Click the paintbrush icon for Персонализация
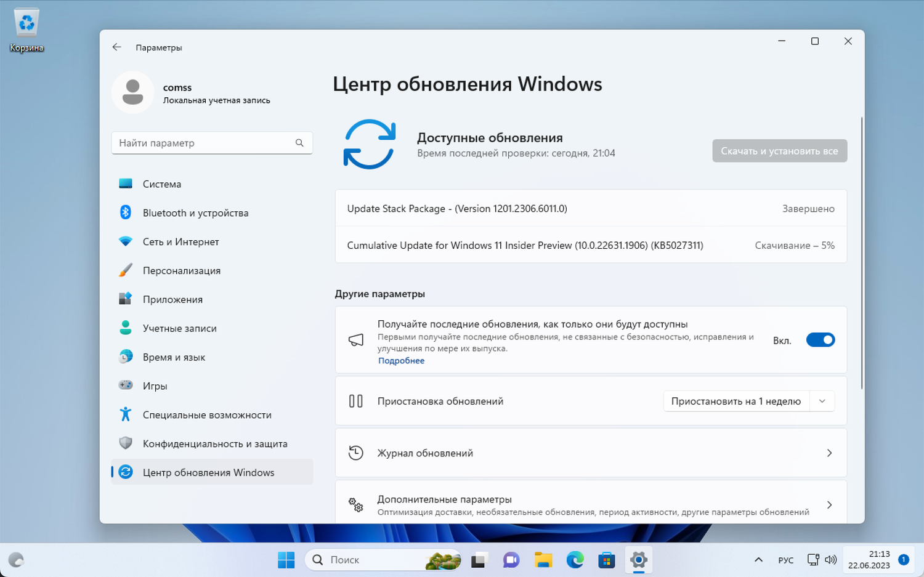 pyautogui.click(x=126, y=270)
